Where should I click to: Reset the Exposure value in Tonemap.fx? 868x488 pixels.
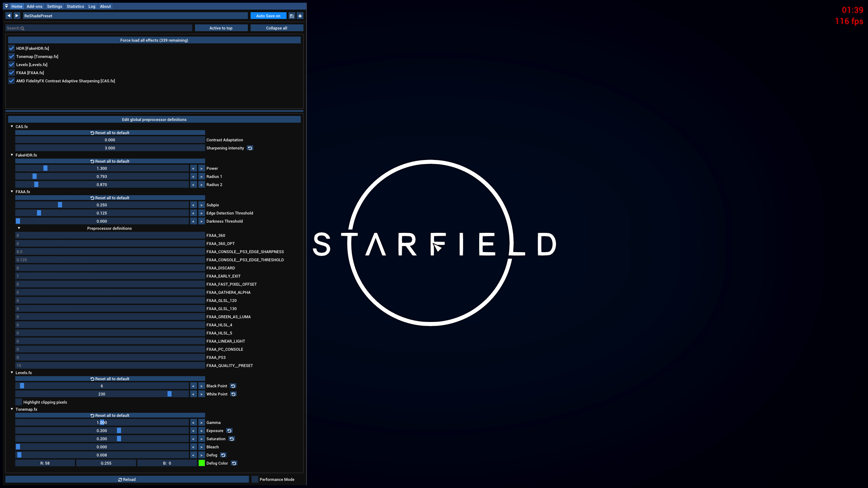tap(229, 430)
